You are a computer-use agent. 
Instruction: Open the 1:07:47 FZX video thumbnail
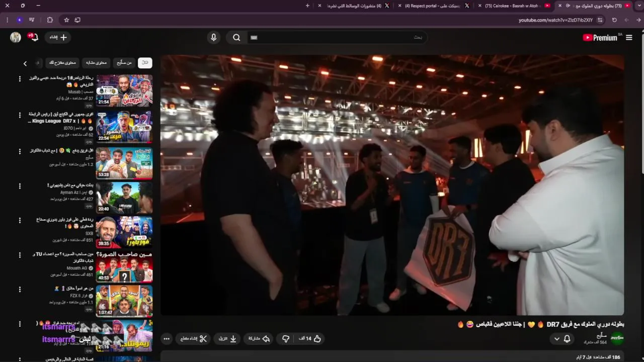(x=124, y=301)
